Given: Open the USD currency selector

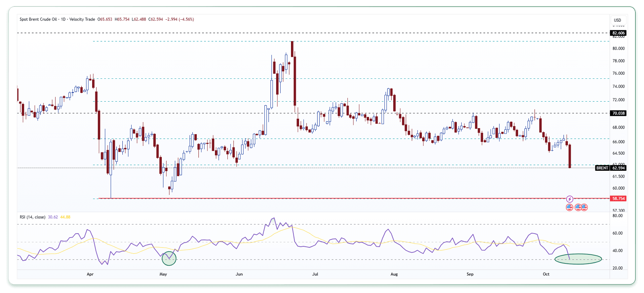Looking at the screenshot, I should [x=617, y=20].
